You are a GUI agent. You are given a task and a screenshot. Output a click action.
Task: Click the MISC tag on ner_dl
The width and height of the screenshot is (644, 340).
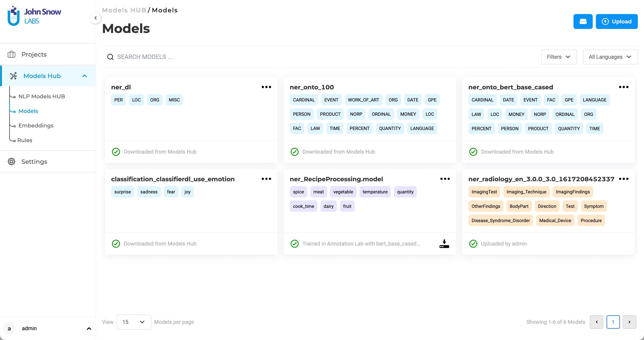click(174, 100)
